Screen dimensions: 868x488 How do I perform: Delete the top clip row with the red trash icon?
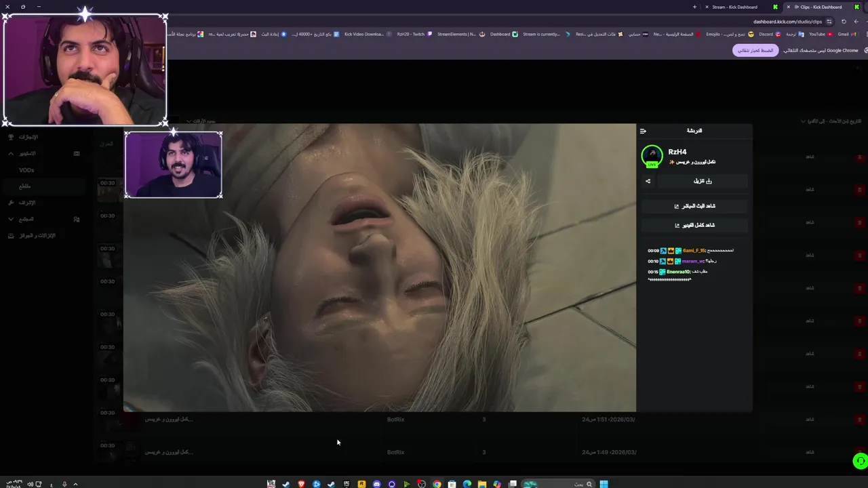click(x=860, y=157)
